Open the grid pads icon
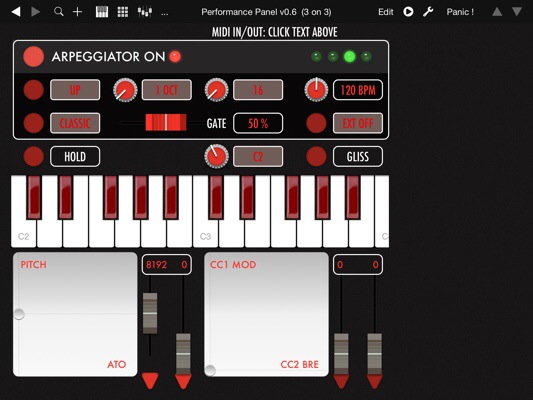This screenshot has height=400, width=533. [x=123, y=12]
